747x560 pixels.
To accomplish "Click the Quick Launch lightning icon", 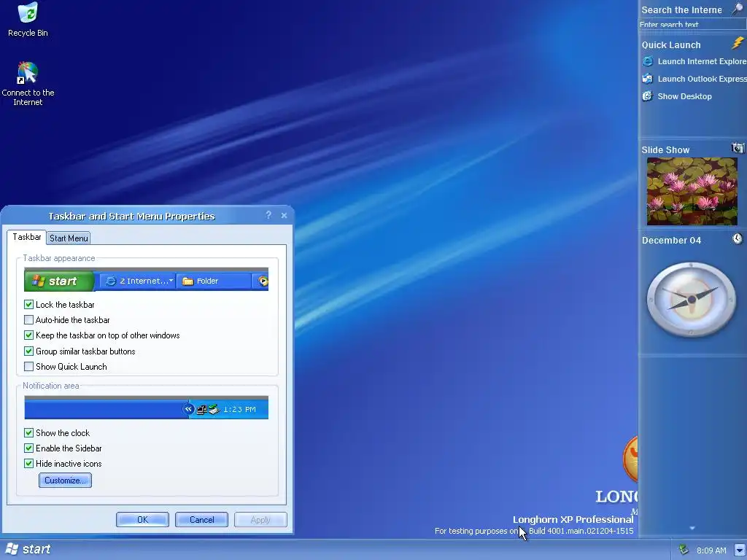I will [x=738, y=43].
